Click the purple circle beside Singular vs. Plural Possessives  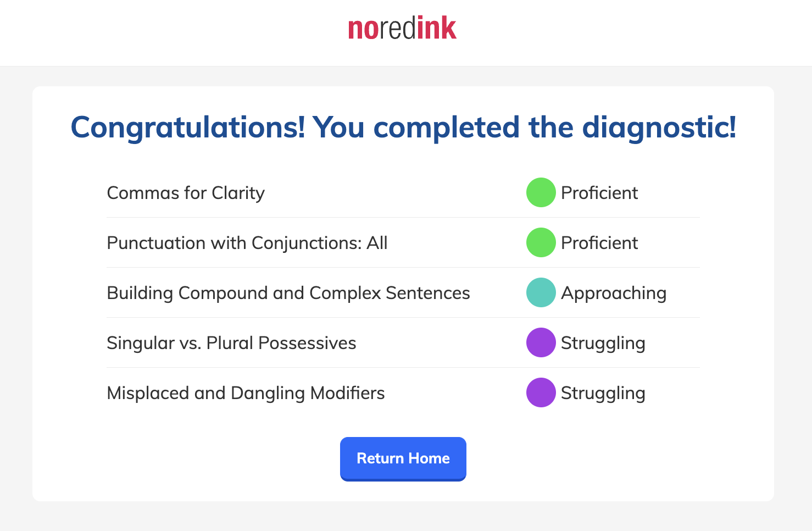(x=541, y=342)
